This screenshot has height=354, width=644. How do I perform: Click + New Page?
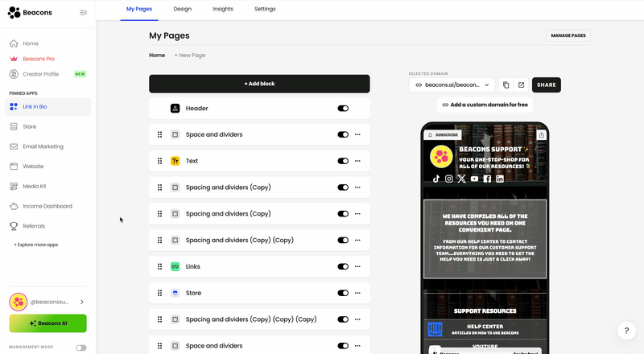tap(190, 55)
